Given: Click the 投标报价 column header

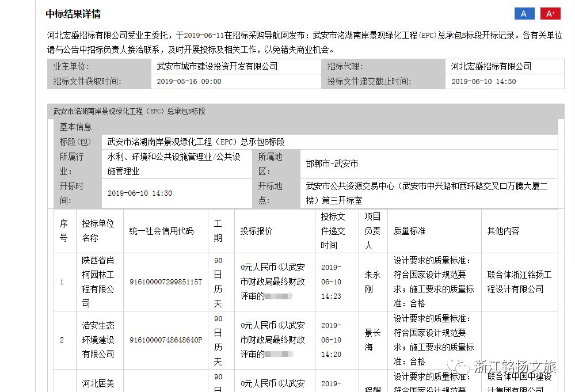Looking at the screenshot, I should coord(256,231).
